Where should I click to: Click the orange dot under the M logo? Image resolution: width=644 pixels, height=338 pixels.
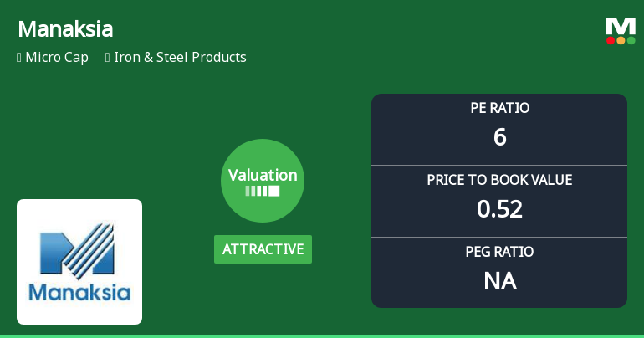point(621,40)
